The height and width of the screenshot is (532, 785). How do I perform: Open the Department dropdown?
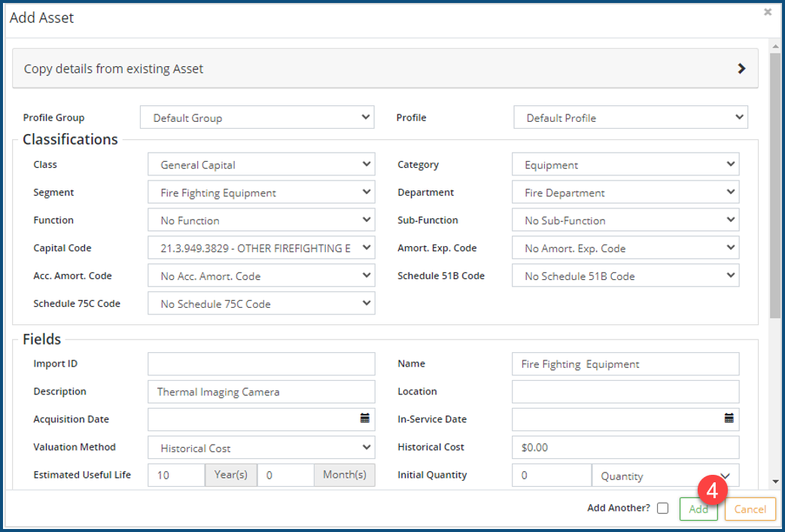(625, 193)
